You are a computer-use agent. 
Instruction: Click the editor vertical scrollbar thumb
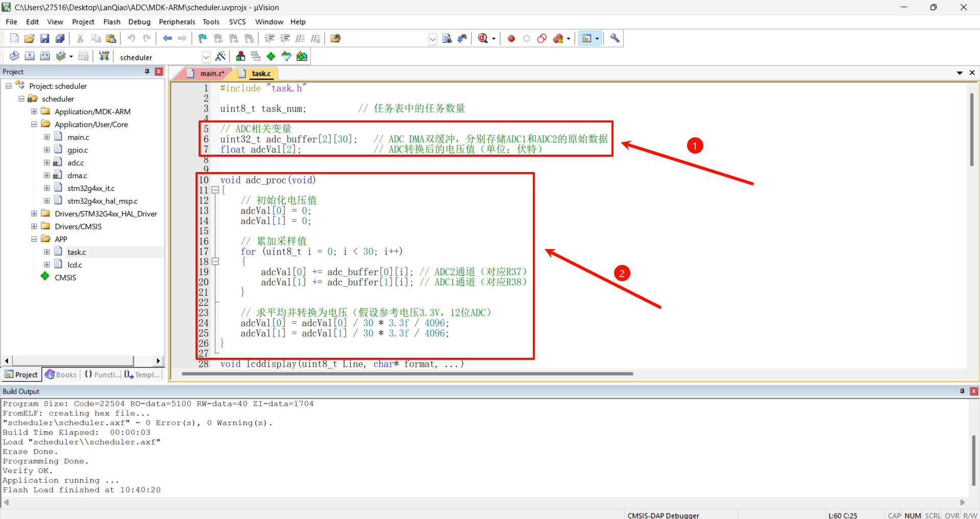972,130
